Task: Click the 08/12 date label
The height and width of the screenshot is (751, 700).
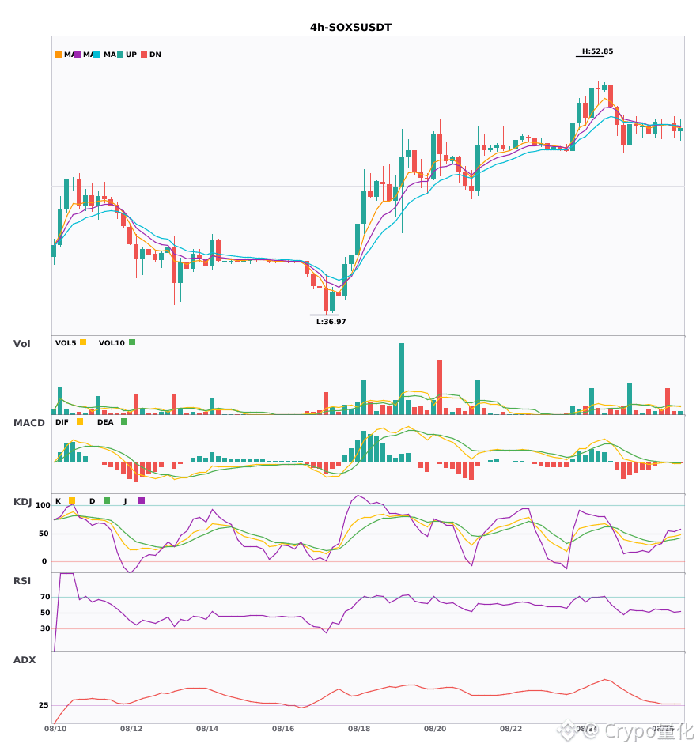Action: 131,729
